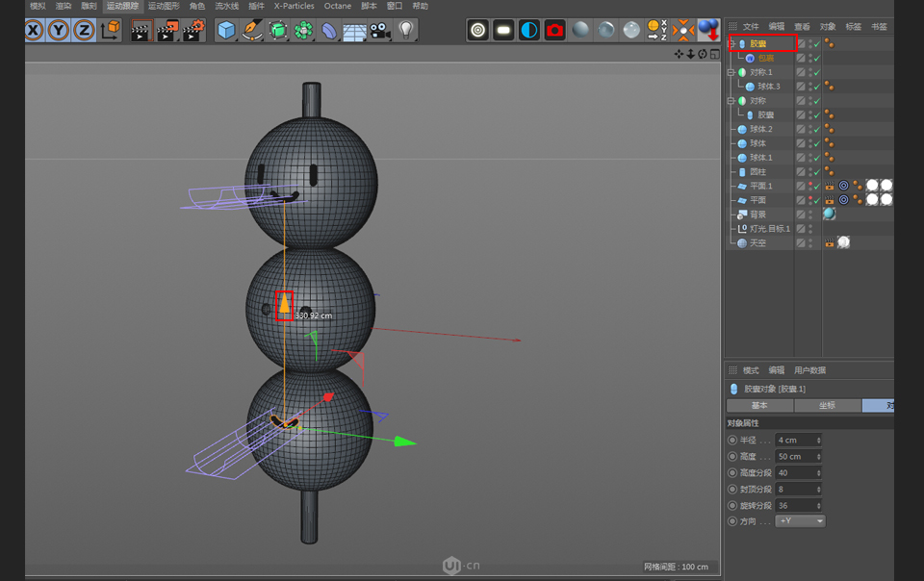Collapse the highlighted 胶囊 hierarchy
The width and height of the screenshot is (924, 581).
(x=731, y=43)
